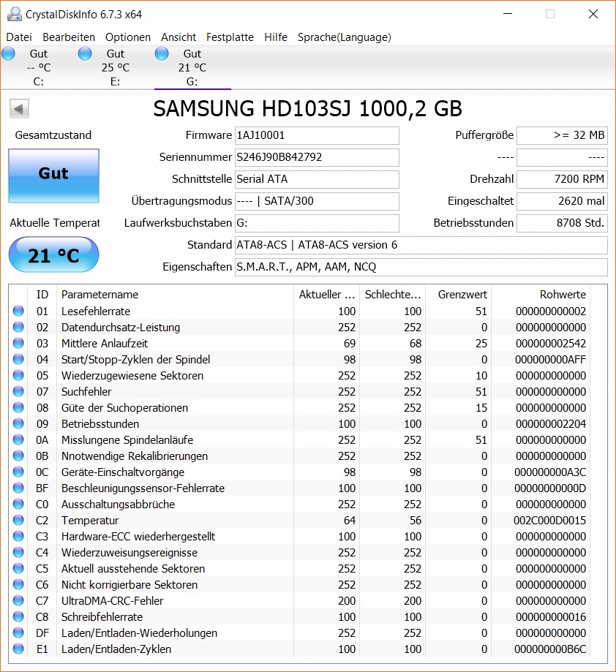Open the Sprache(Language) menu
The image size is (616, 672).
tap(344, 37)
